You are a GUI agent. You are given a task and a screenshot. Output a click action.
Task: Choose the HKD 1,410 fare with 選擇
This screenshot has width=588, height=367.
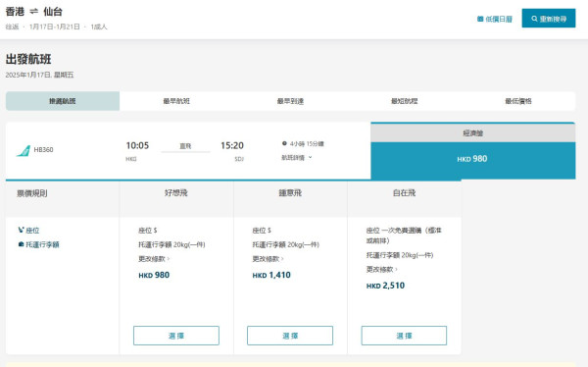pos(290,336)
